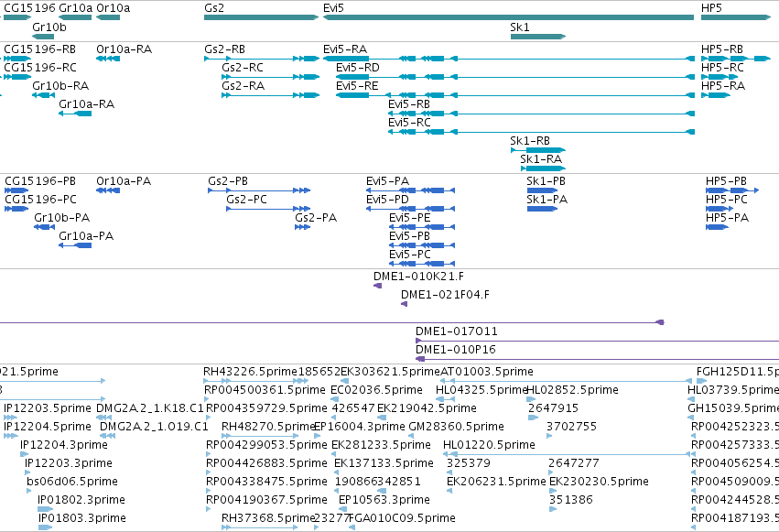This screenshot has height=532, width=779.
Task: Select the Gs2 gene bar
Action: tap(261, 17)
